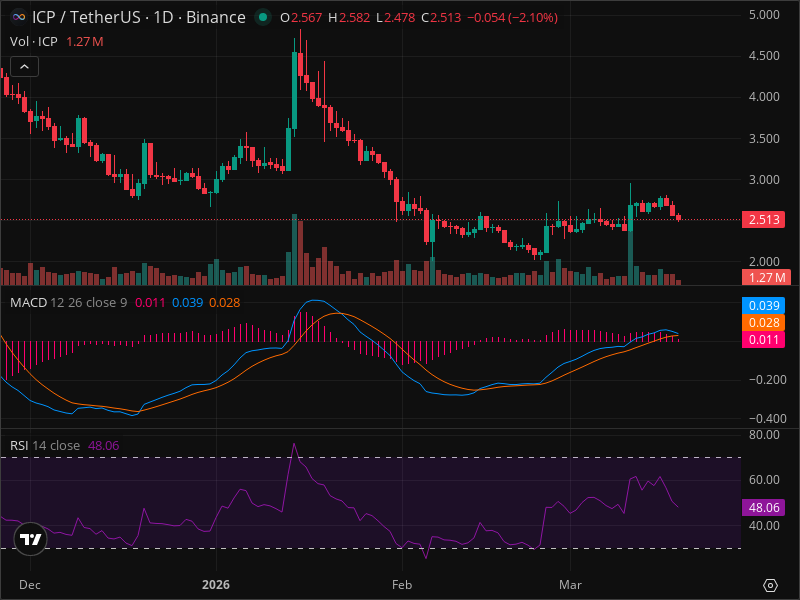Click the 2026 label on the time axis
Viewport: 800px width, 600px height.
[x=216, y=585]
